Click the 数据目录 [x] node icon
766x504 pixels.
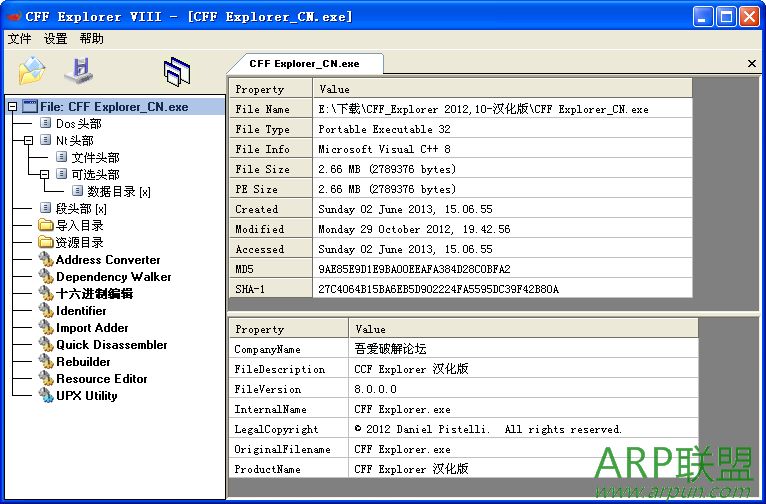coord(77,191)
